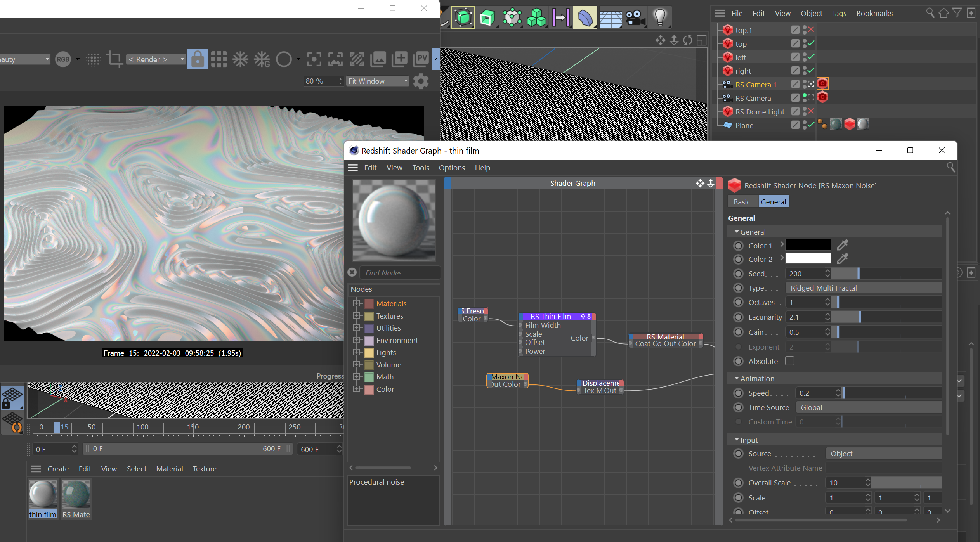Click the floor grid object icon in toolbar
The width and height of the screenshot is (980, 542).
click(x=611, y=18)
